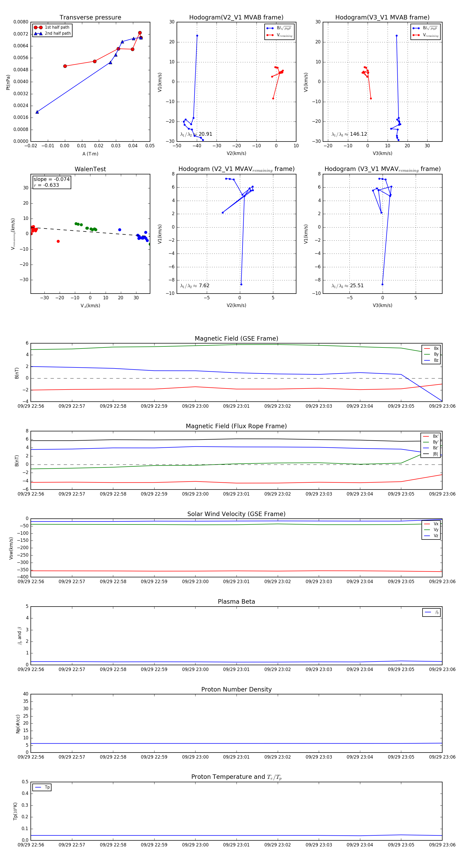The width and height of the screenshot is (473, 868).
Task: Click the leftmost red circle in Transverse pressure plot
Action: 65,66
